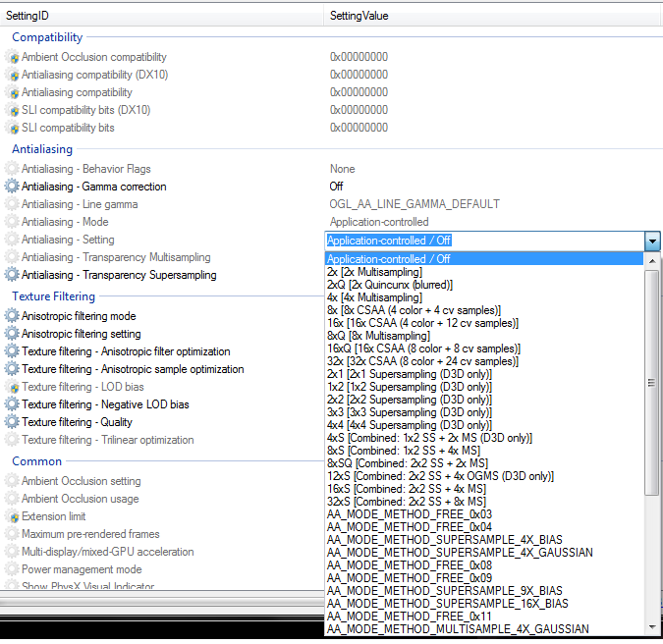Click gear icon beside Trilinear optimization
The width and height of the screenshot is (663, 644).
pyautogui.click(x=12, y=440)
